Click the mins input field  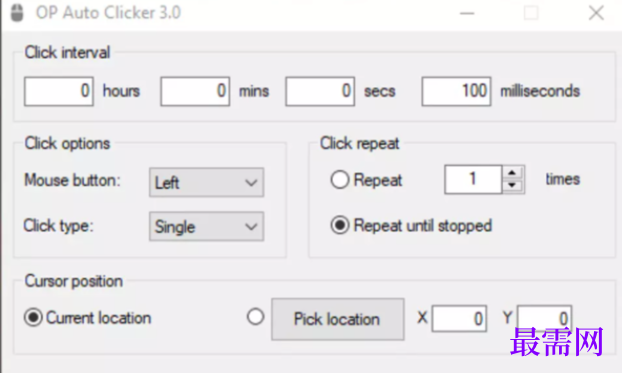click(195, 91)
